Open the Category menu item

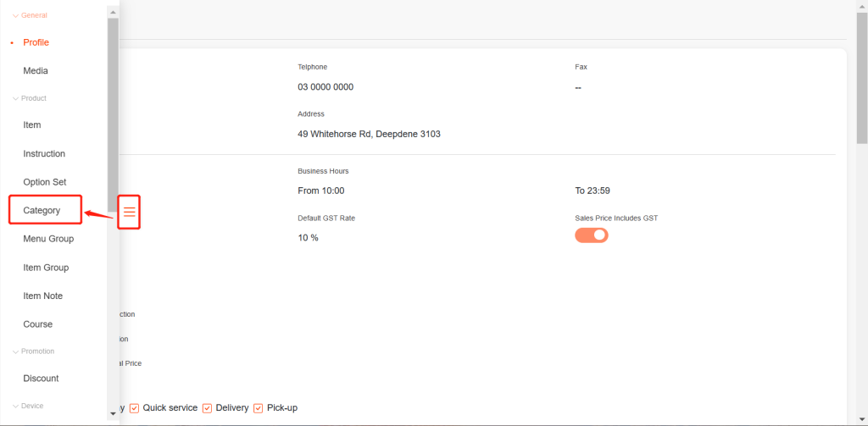click(x=42, y=210)
